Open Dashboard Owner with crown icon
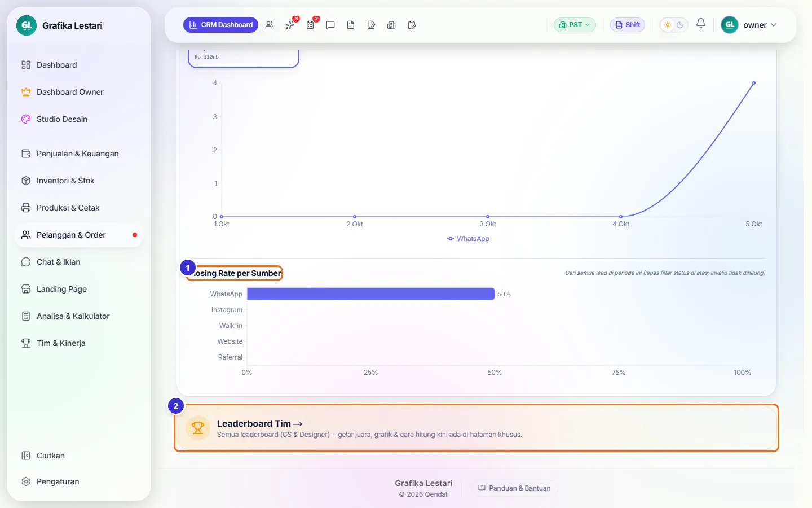Viewport: 812px width, 508px height. pyautogui.click(x=79, y=92)
